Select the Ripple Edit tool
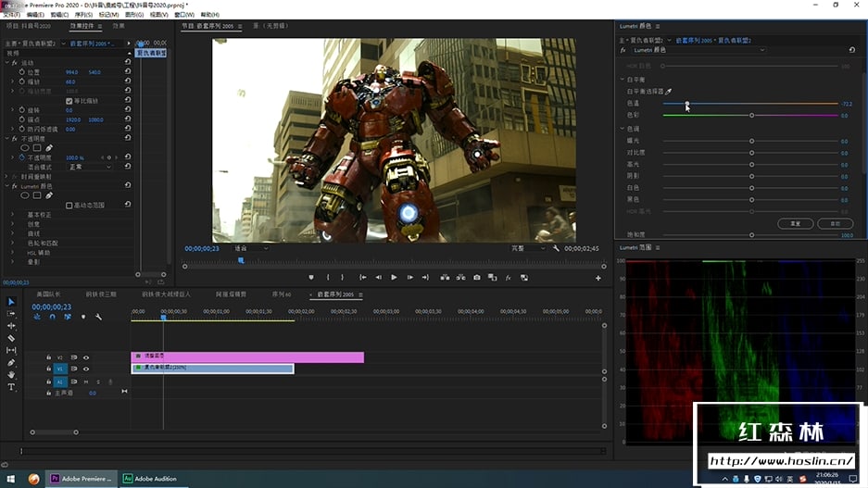868x488 pixels. pyautogui.click(x=11, y=326)
